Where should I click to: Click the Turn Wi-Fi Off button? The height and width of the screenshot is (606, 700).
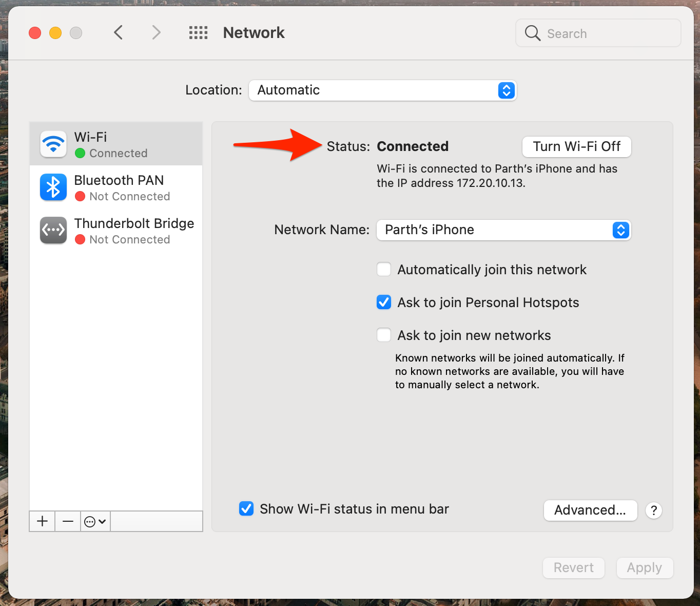click(576, 147)
